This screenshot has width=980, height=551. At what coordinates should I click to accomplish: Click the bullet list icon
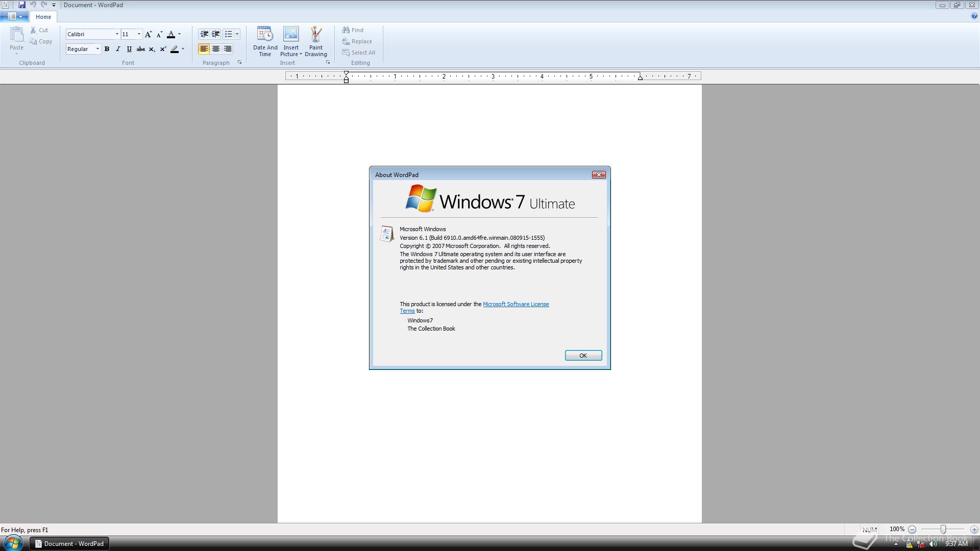point(228,34)
